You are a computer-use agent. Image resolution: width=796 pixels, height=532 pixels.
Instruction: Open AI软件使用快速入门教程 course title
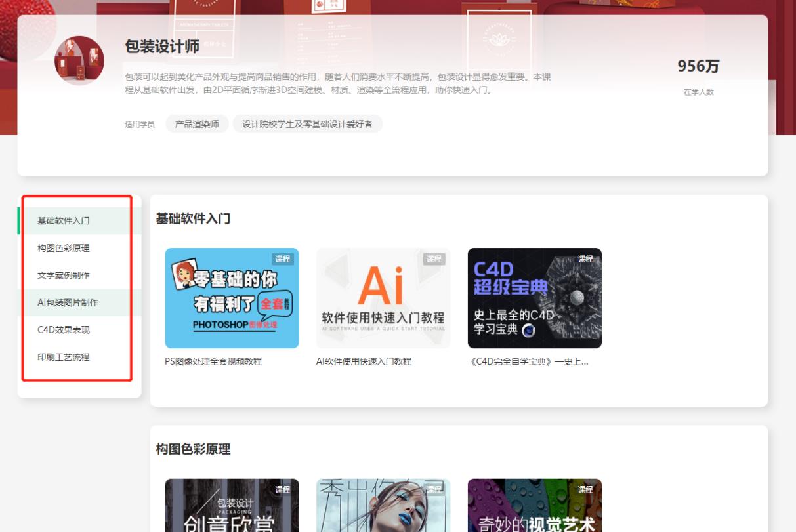[x=364, y=361]
